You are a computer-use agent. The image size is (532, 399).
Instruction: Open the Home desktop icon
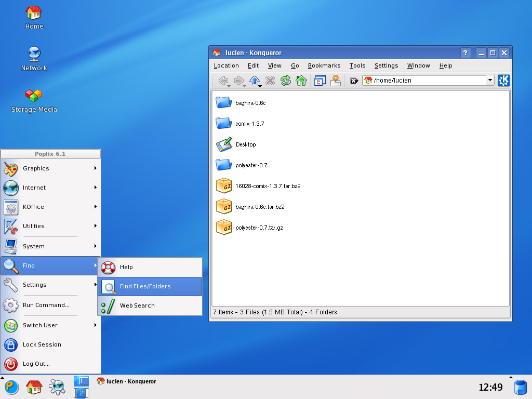point(34,18)
